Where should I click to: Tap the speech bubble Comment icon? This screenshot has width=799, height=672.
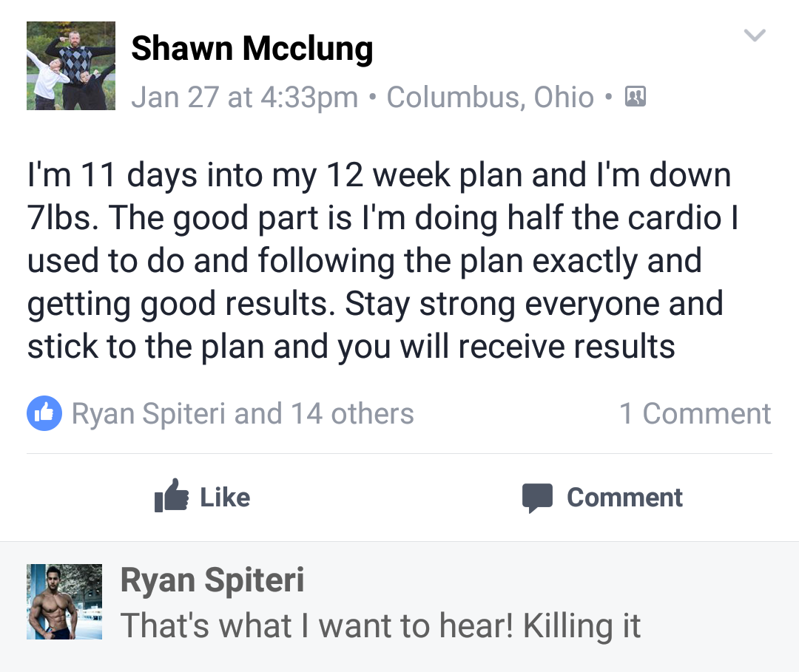(537, 498)
